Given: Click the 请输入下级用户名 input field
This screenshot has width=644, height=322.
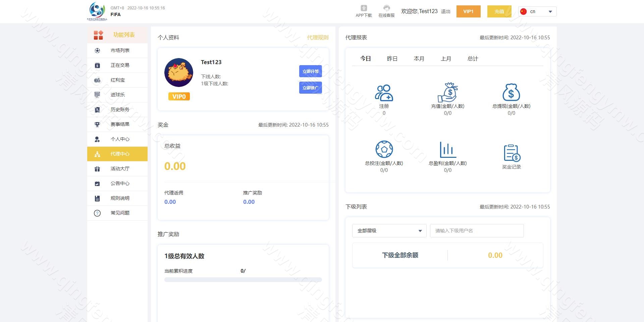Looking at the screenshot, I should [477, 231].
